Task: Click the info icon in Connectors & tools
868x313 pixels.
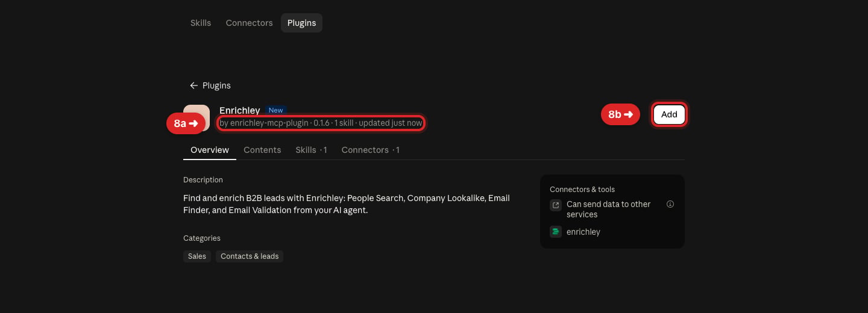Action: pyautogui.click(x=670, y=204)
